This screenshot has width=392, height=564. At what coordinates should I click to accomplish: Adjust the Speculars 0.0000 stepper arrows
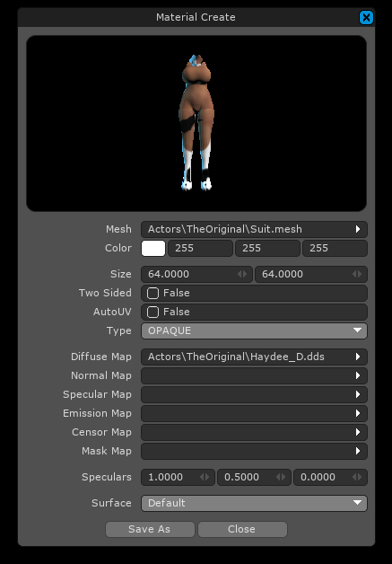357,477
